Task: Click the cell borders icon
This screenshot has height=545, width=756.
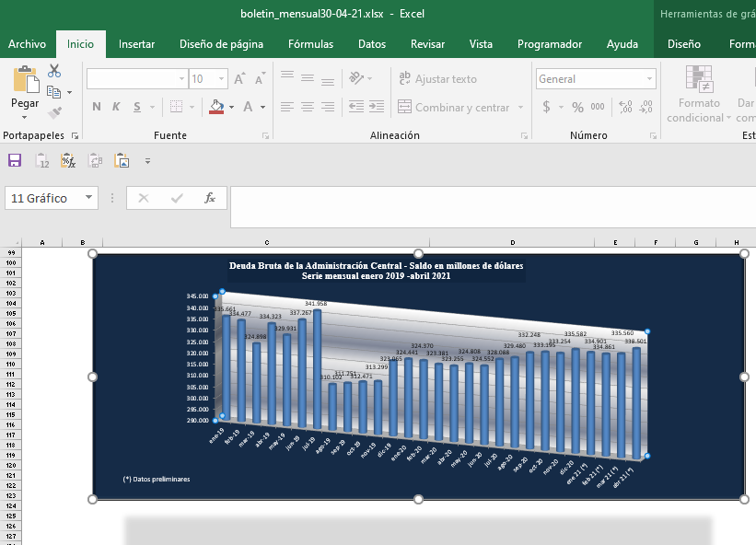Action: click(177, 107)
